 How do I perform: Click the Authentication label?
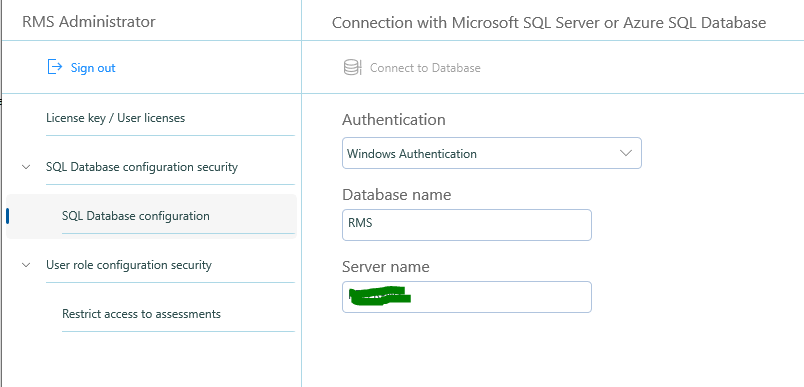pyautogui.click(x=394, y=119)
